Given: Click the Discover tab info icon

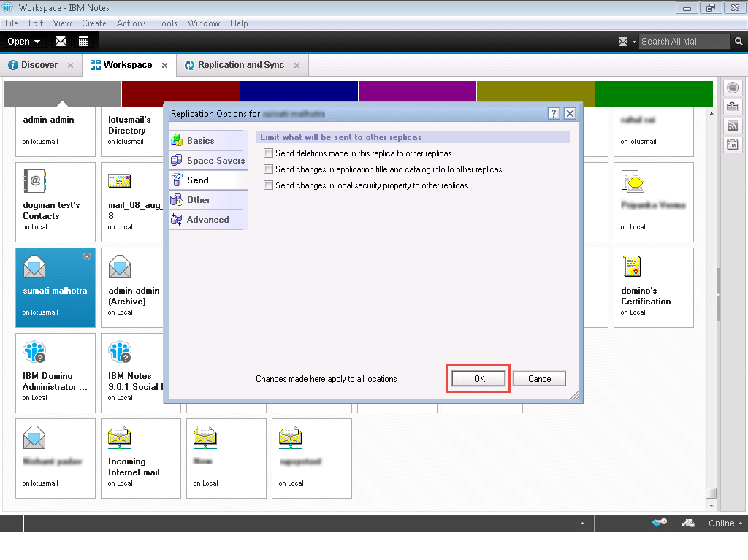Looking at the screenshot, I should coord(13,65).
